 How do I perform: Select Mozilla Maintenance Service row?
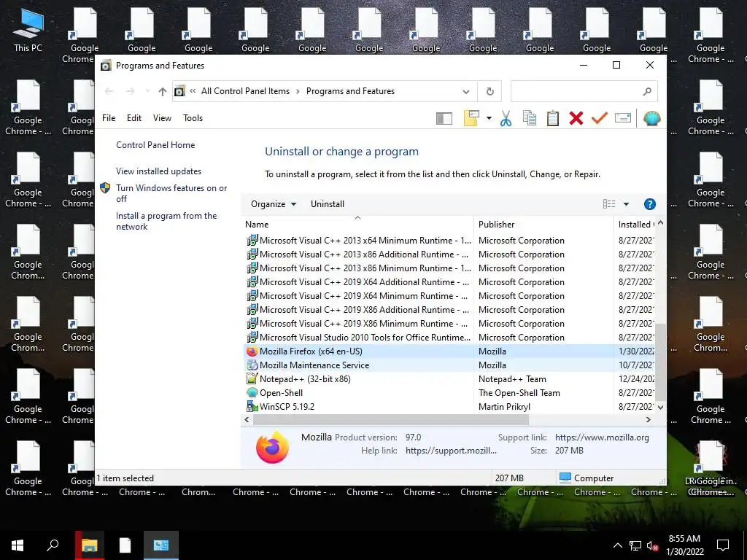(449, 365)
